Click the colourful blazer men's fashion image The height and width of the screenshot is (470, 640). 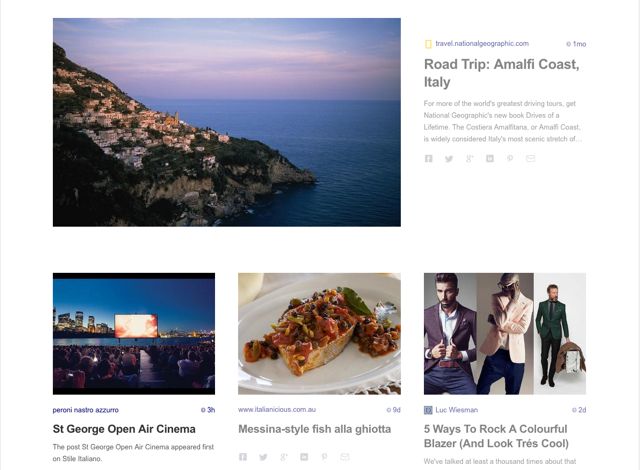(504, 333)
